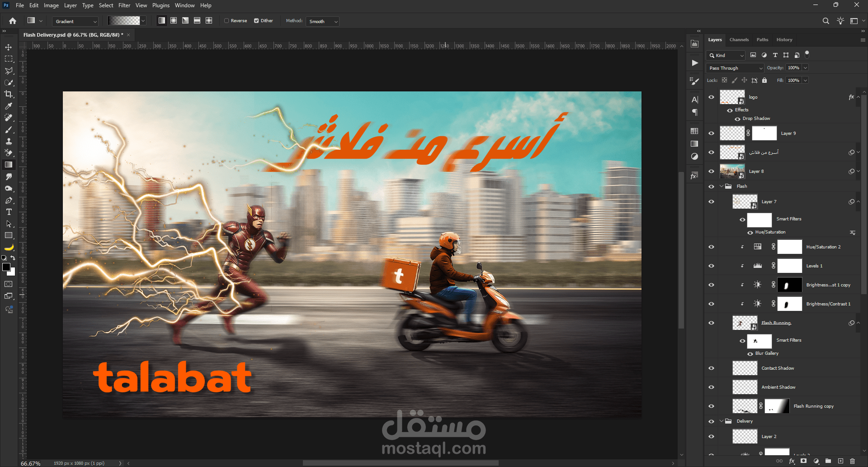Hide Layer 9 visibility eye
The height and width of the screenshot is (467, 868).
coord(711,133)
